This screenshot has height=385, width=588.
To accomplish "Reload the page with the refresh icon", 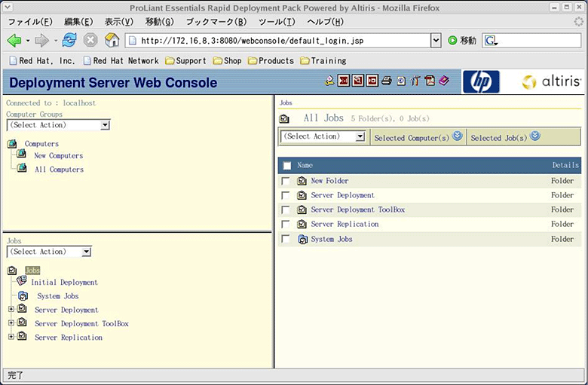I will [69, 40].
